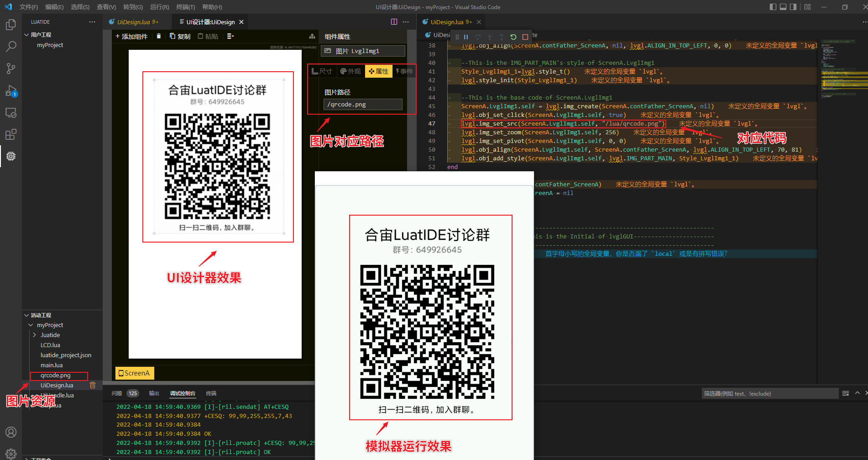Switch to the 外观 appearance tab
This screenshot has height=460, width=868.
click(x=350, y=71)
